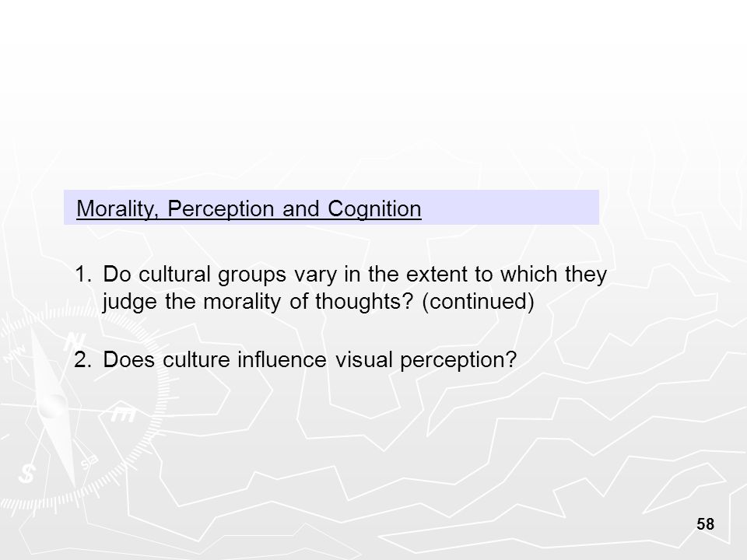Select the line starting Do cultural groups
The width and height of the screenshot is (747, 560).
pos(355,275)
